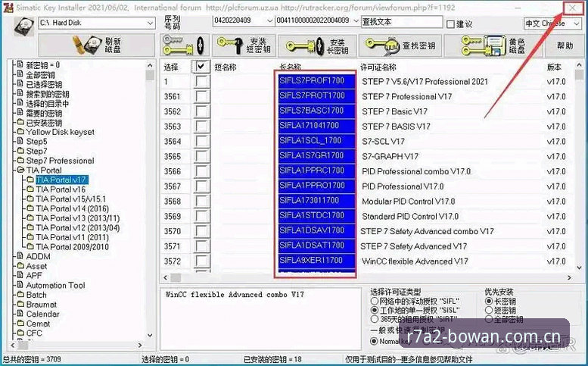Click the yellow disk button
Viewport: 588px width, 366px height.
(493, 45)
